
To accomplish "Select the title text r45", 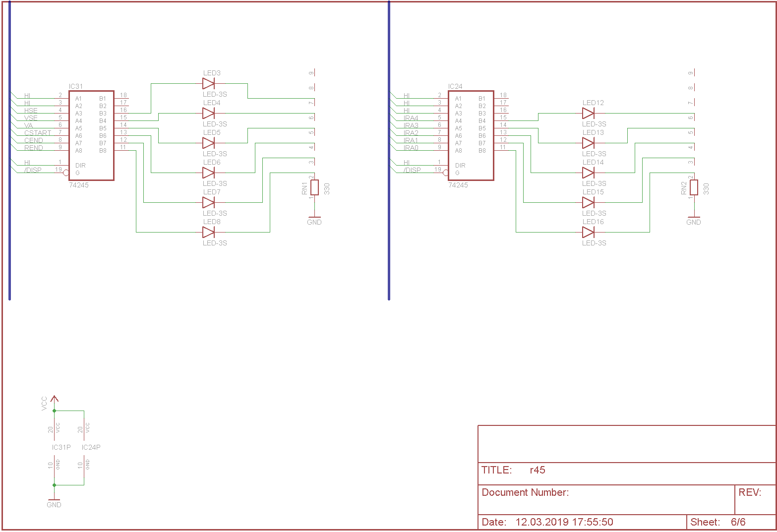I will [538, 470].
